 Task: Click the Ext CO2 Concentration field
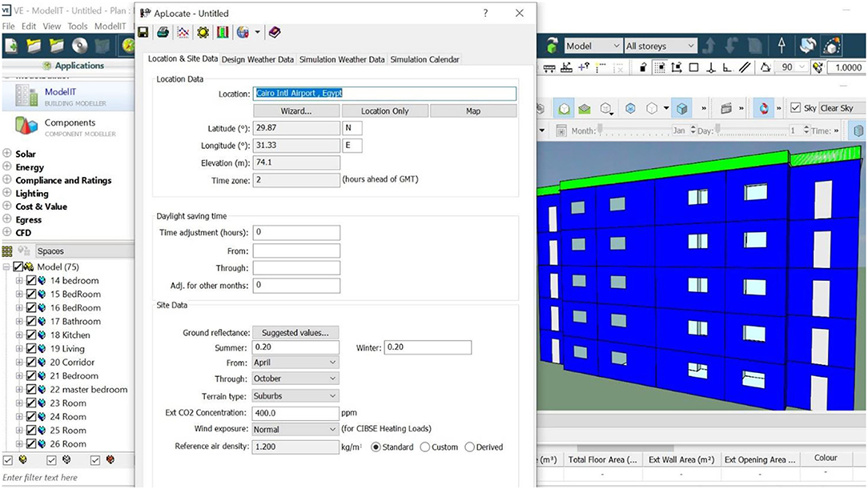295,413
